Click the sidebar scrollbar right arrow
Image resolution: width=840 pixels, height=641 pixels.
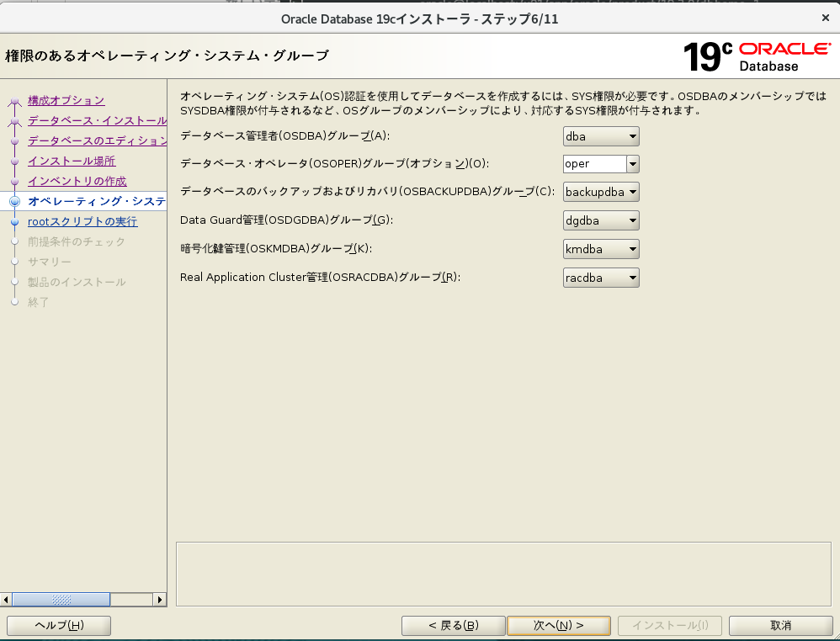coord(160,600)
